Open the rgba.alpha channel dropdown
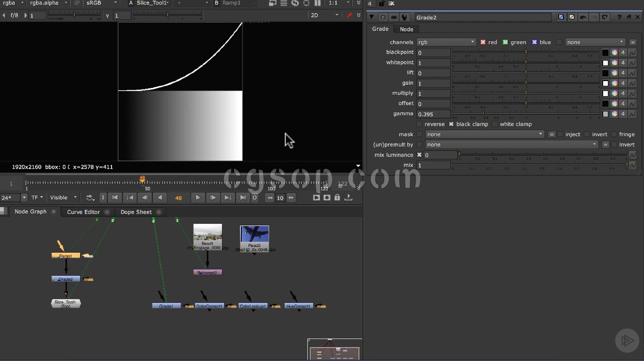The width and height of the screenshot is (644, 361). 49,3
